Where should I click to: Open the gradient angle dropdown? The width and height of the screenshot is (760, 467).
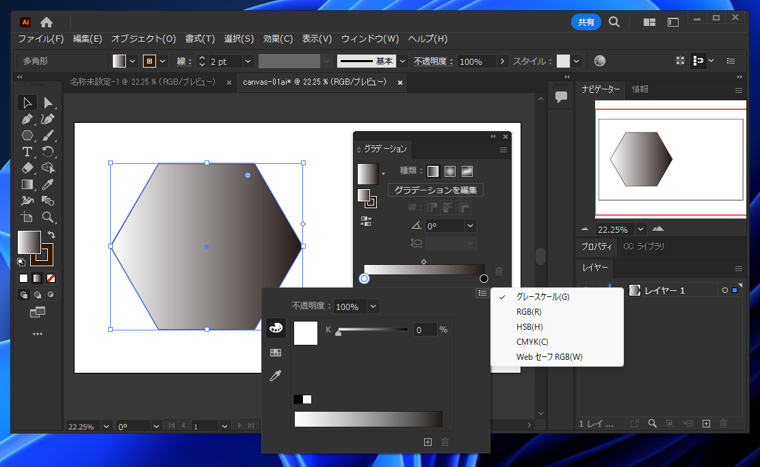coord(470,226)
